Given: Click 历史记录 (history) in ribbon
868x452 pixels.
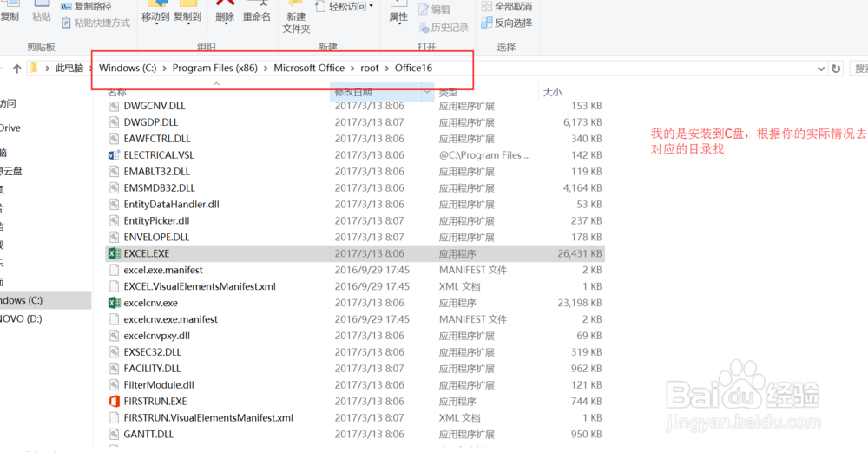Looking at the screenshot, I should pos(444,27).
